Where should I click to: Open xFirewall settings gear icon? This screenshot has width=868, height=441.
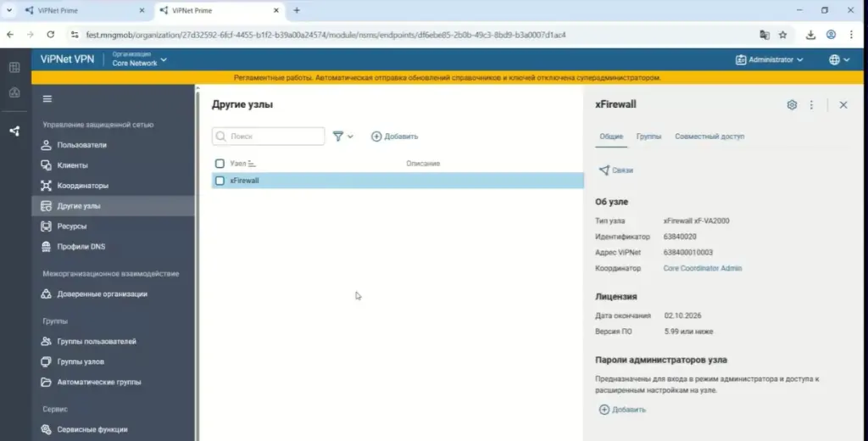tap(793, 104)
